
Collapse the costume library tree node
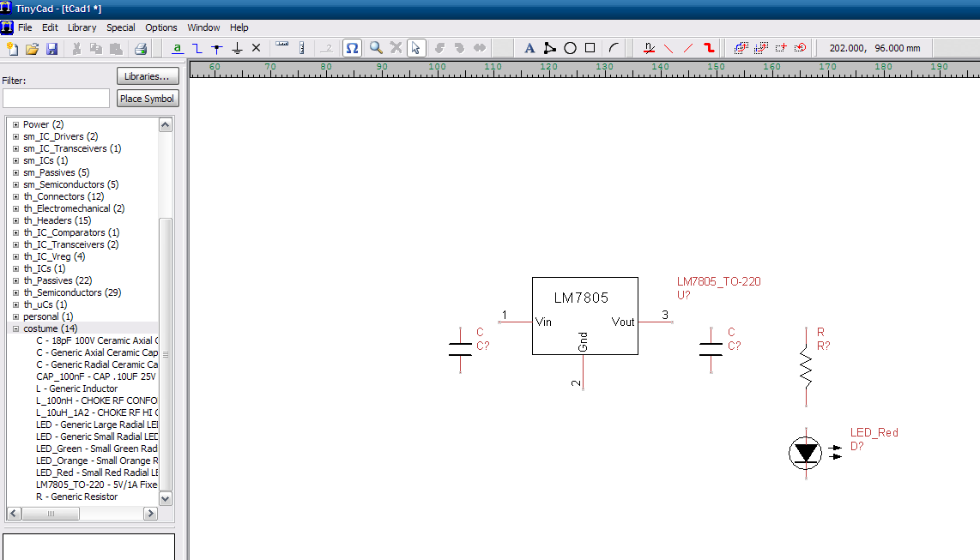tap(15, 328)
